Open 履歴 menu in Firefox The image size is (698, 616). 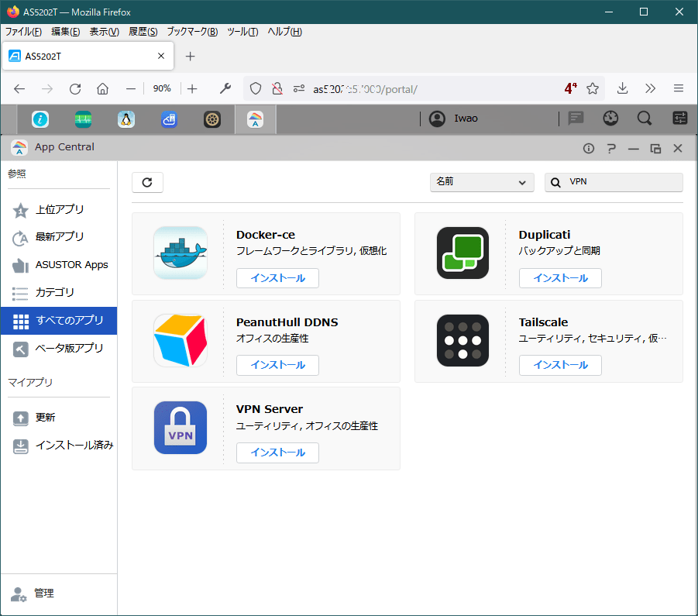[x=143, y=32]
